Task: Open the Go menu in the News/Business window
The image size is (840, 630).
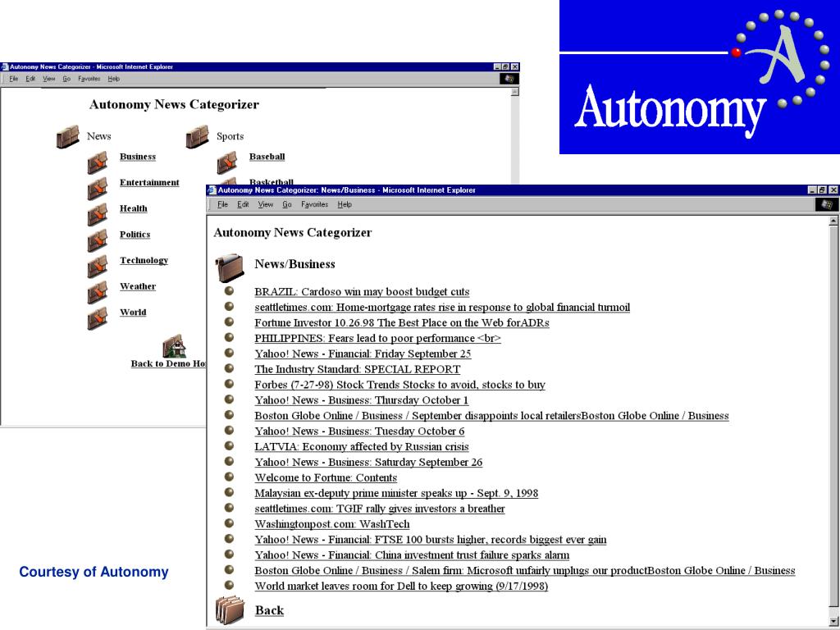Action: pos(287,204)
